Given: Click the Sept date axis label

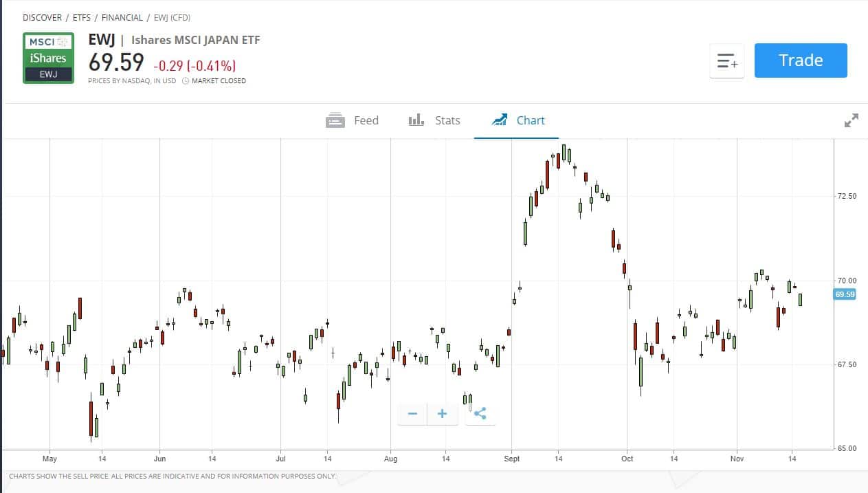Looking at the screenshot, I should [512, 459].
